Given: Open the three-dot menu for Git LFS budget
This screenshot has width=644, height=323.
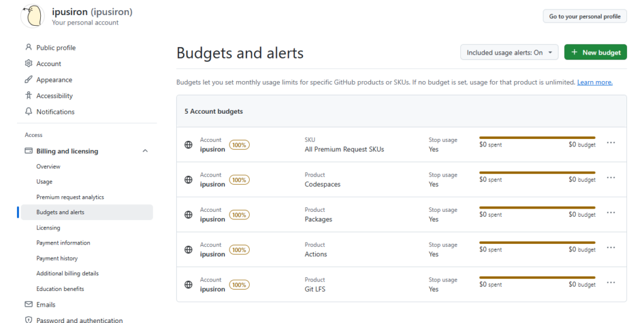Looking at the screenshot, I should (611, 283).
